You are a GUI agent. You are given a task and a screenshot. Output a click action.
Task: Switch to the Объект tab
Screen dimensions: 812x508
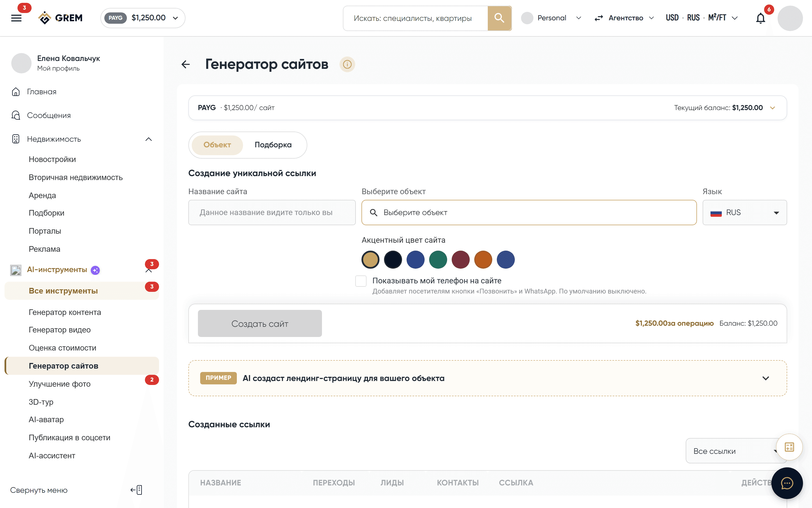click(x=217, y=145)
